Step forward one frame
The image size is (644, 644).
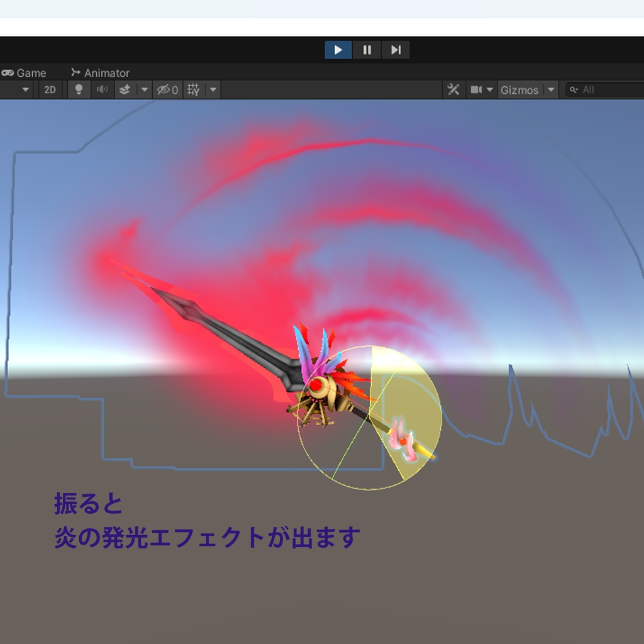pyautogui.click(x=396, y=50)
